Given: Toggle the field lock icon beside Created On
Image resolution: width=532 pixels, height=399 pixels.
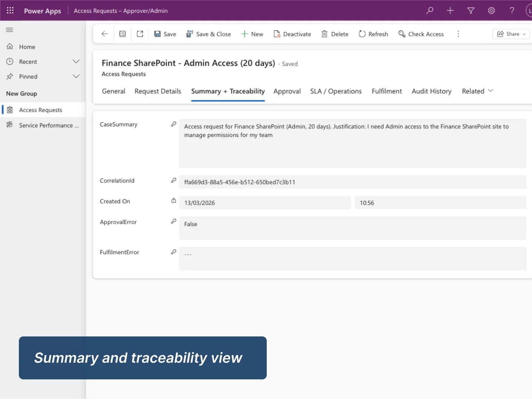Looking at the screenshot, I should pos(173,200).
